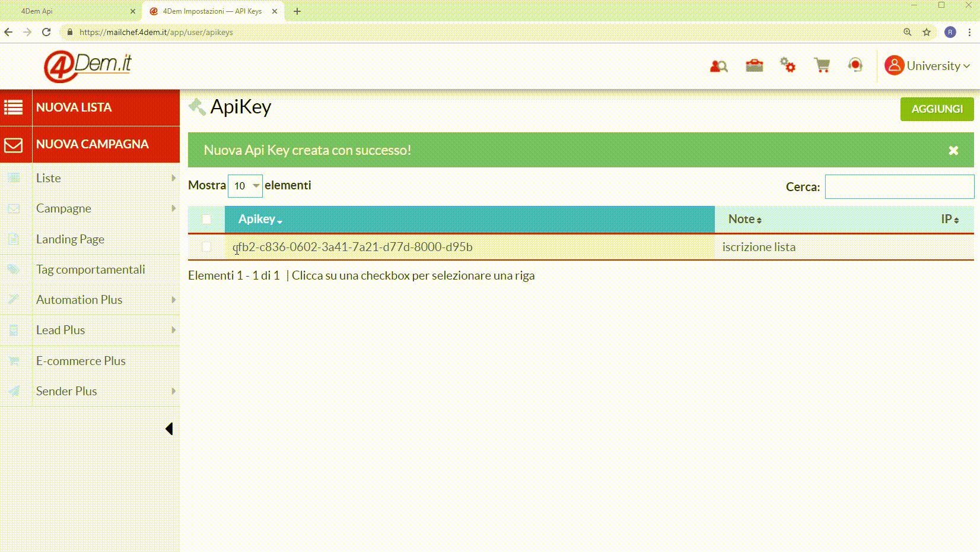Click the NUOVA LISTA button
Viewport: 980px width, 552px height.
pos(90,107)
